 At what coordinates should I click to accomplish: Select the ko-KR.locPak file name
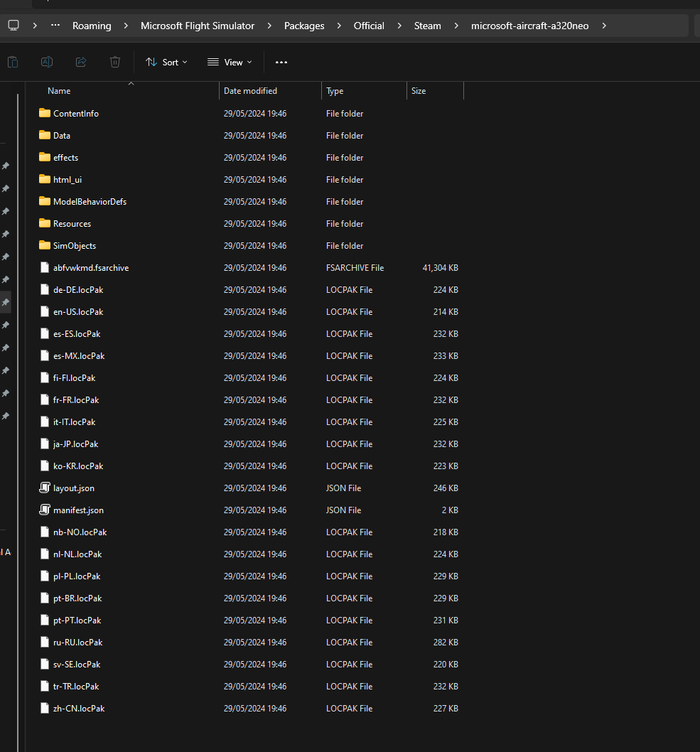point(78,466)
